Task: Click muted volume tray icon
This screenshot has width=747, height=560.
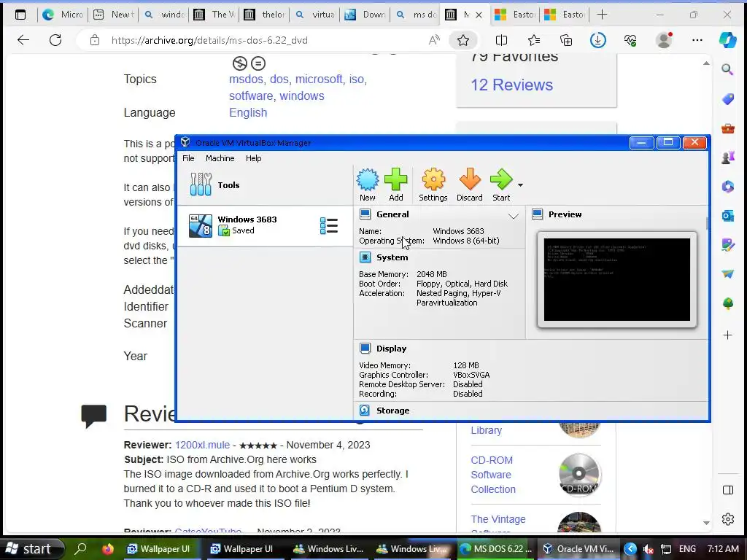Action: coord(648,549)
